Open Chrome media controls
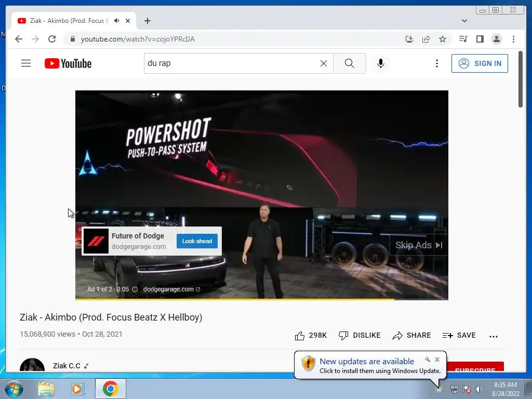The width and height of the screenshot is (532, 399). pos(463,39)
